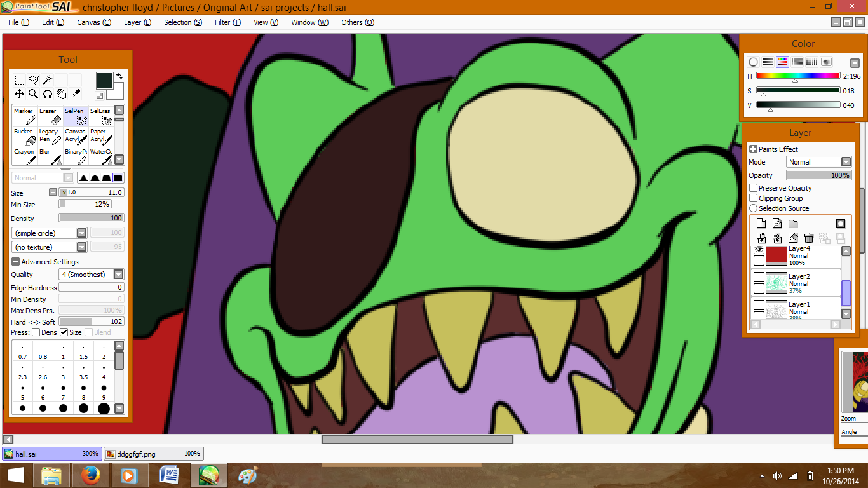
Task: Toggle the Swatches panel
Action: tap(811, 62)
